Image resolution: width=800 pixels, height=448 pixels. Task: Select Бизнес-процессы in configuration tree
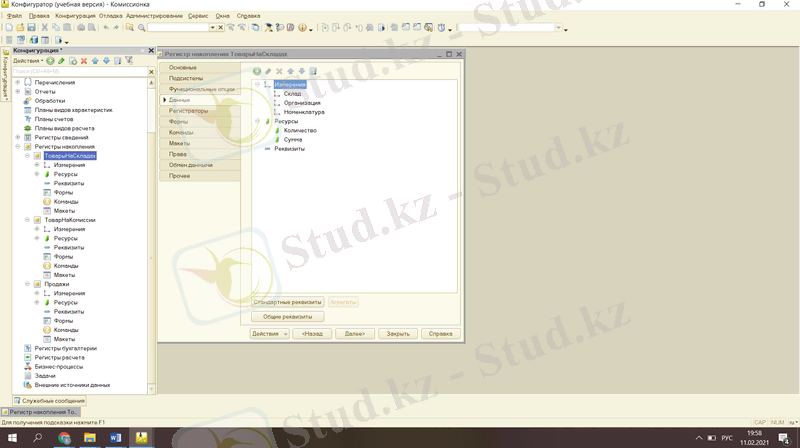(x=59, y=367)
